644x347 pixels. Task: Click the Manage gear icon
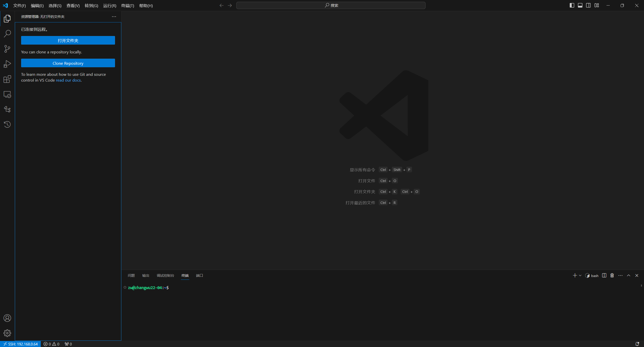(7, 333)
